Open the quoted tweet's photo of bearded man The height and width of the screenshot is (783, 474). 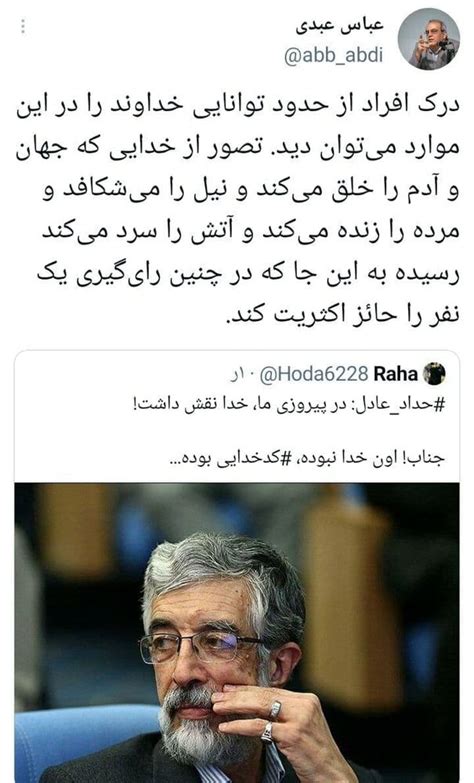237,633
